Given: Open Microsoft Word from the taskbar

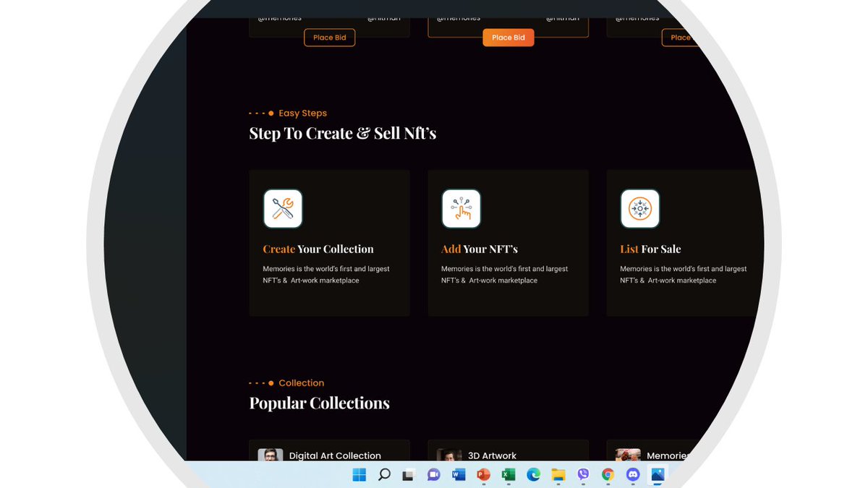Looking at the screenshot, I should tap(458, 475).
